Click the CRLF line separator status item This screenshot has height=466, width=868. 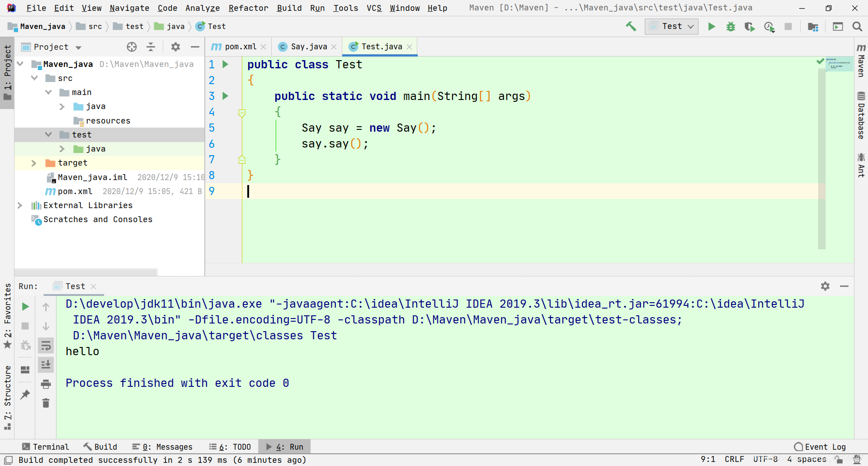[734, 459]
